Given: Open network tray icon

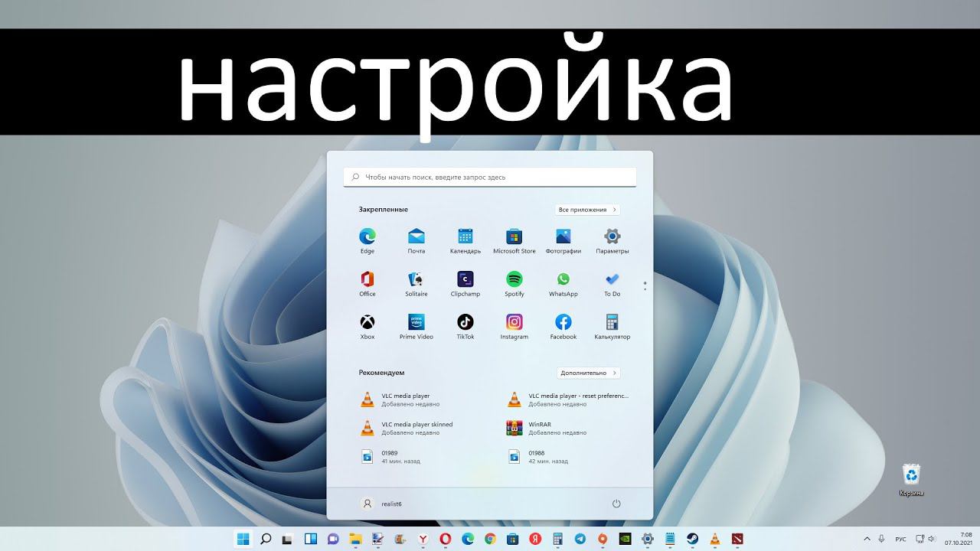Looking at the screenshot, I should 920,539.
